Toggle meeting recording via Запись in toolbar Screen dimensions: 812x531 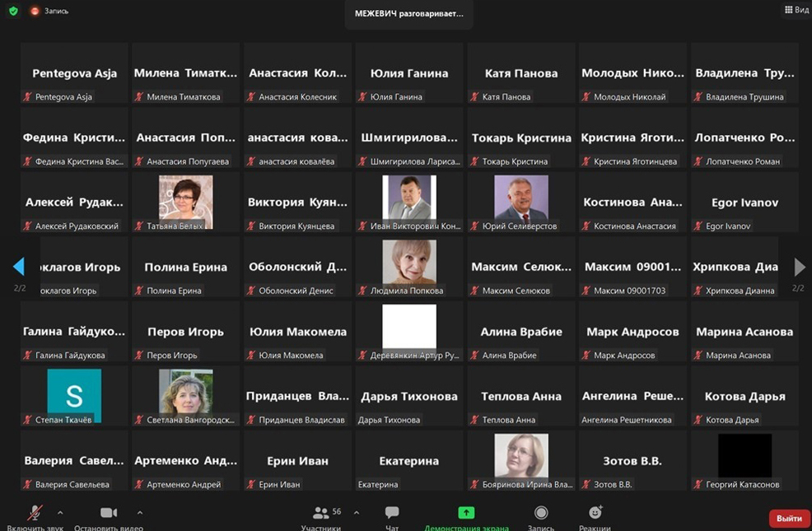[540, 515]
